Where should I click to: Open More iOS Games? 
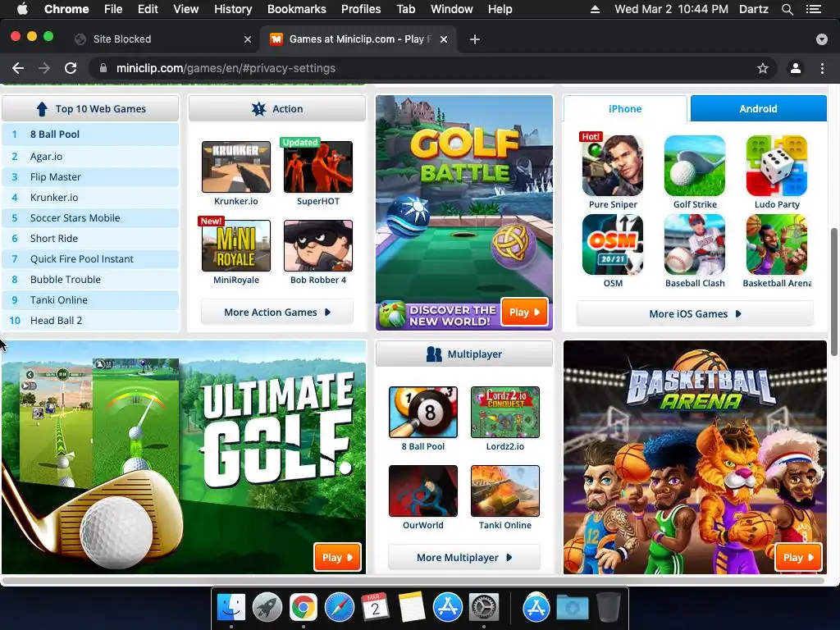(x=695, y=314)
